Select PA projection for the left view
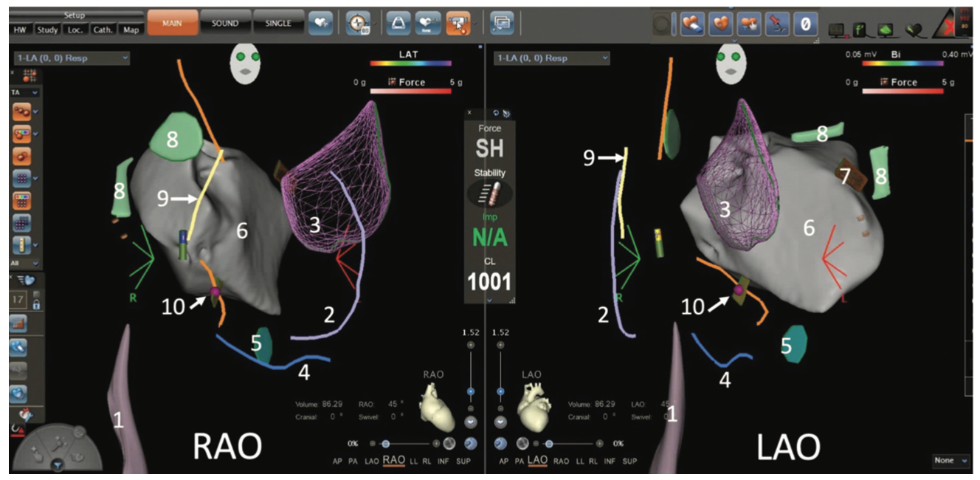This screenshot has width=980, height=480. pos(353,460)
